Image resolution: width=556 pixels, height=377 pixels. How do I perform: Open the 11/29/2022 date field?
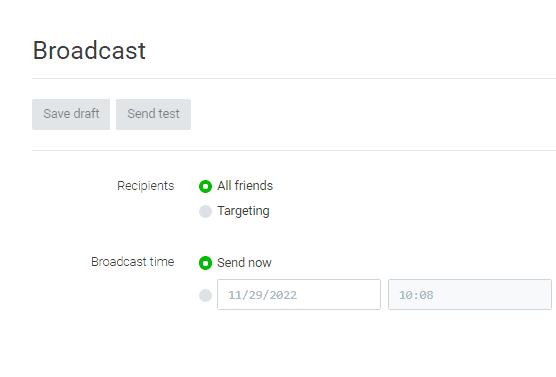click(299, 295)
